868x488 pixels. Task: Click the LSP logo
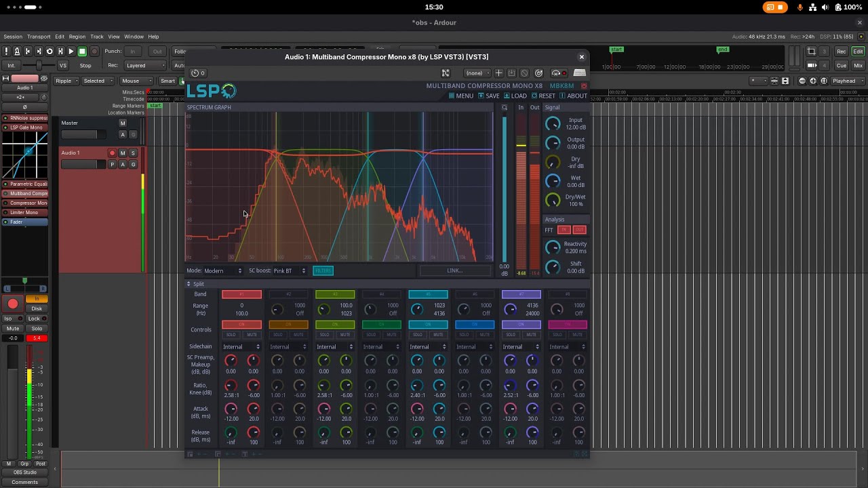click(212, 91)
